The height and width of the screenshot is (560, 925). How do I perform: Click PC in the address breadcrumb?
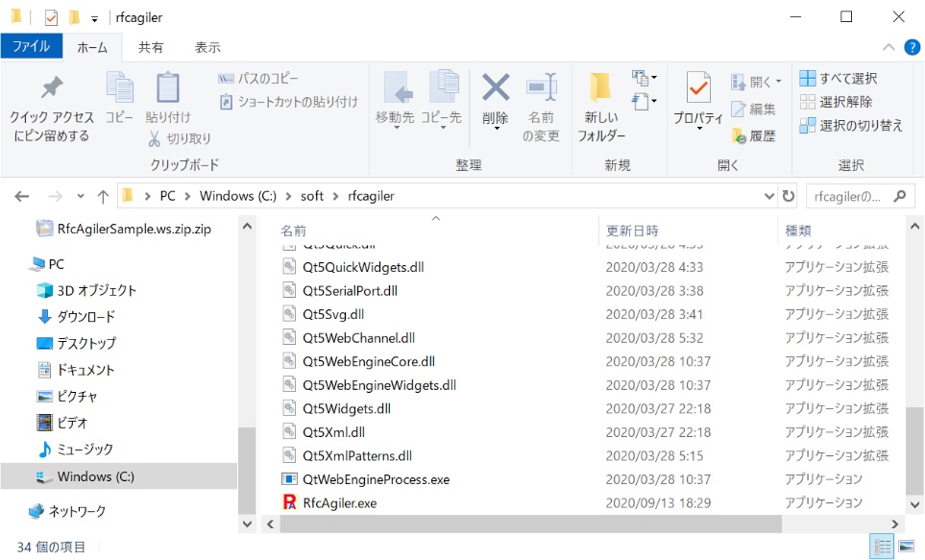[x=167, y=196]
